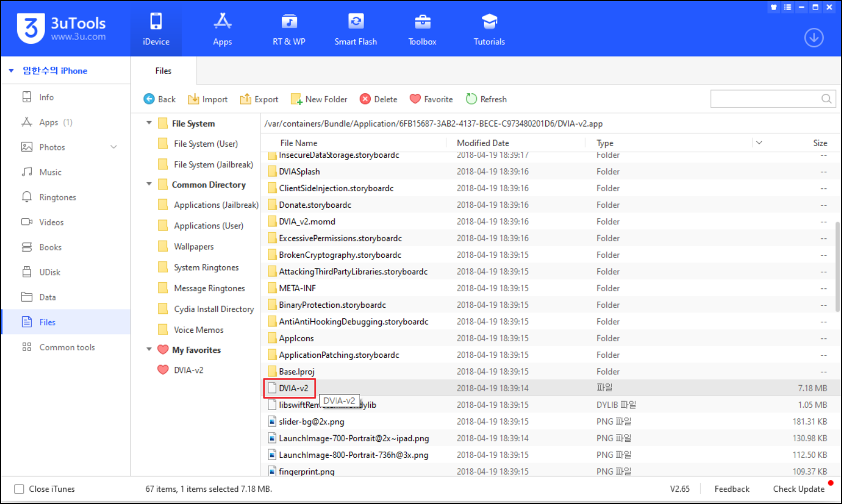The height and width of the screenshot is (504, 842).
Task: Select Applications (Jailbreak) folder
Action: tap(208, 205)
